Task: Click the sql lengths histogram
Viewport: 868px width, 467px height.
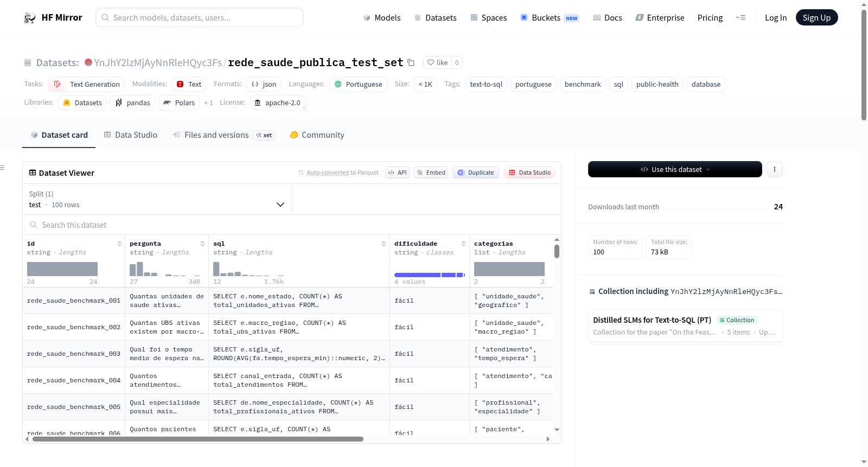Action: click(248, 269)
